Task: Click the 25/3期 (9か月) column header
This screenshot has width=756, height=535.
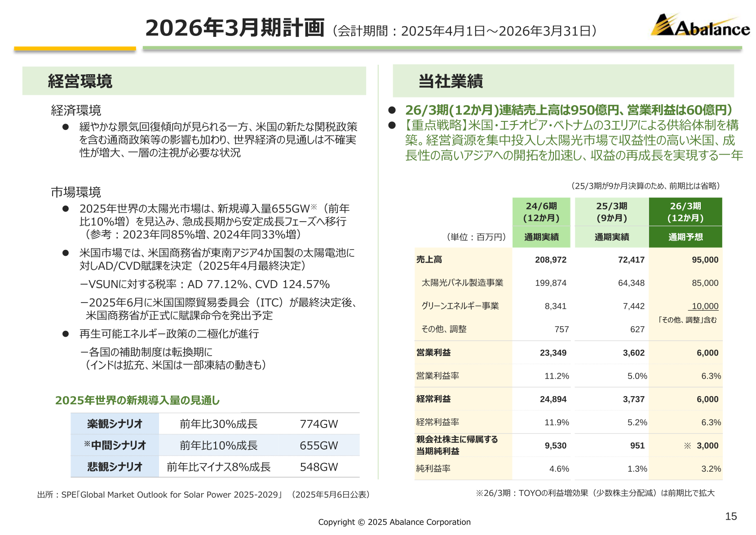Action: (612, 212)
